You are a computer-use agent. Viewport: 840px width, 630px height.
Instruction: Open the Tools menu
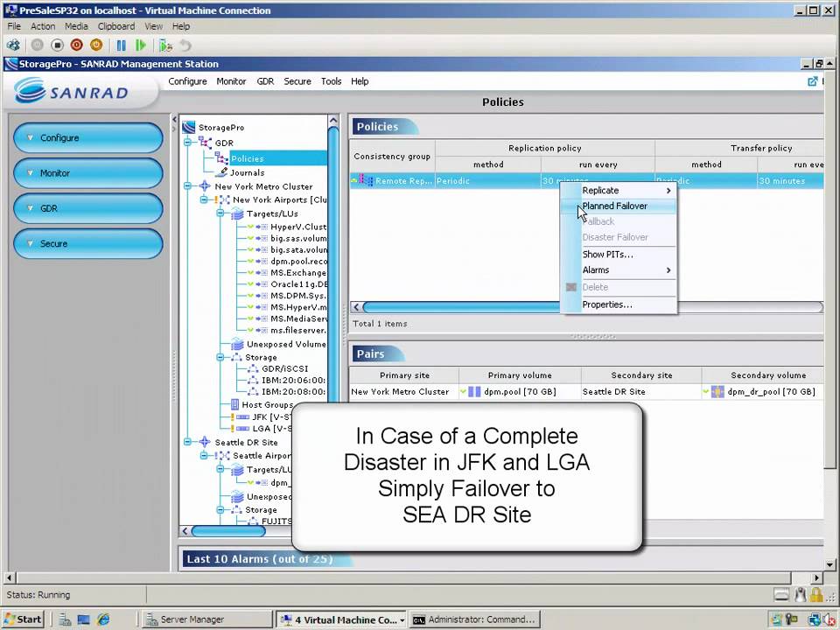click(331, 81)
